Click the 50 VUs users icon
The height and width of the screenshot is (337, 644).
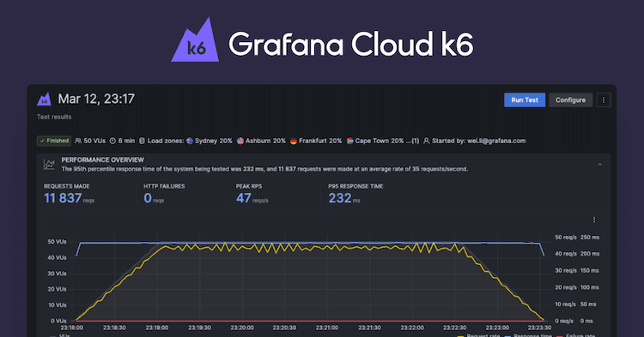point(78,141)
